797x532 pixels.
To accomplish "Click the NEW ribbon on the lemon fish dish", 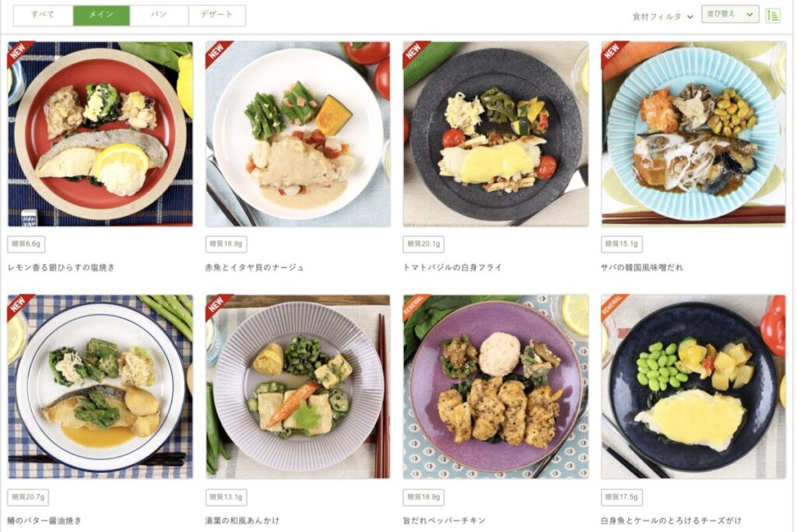I will tap(19, 53).
